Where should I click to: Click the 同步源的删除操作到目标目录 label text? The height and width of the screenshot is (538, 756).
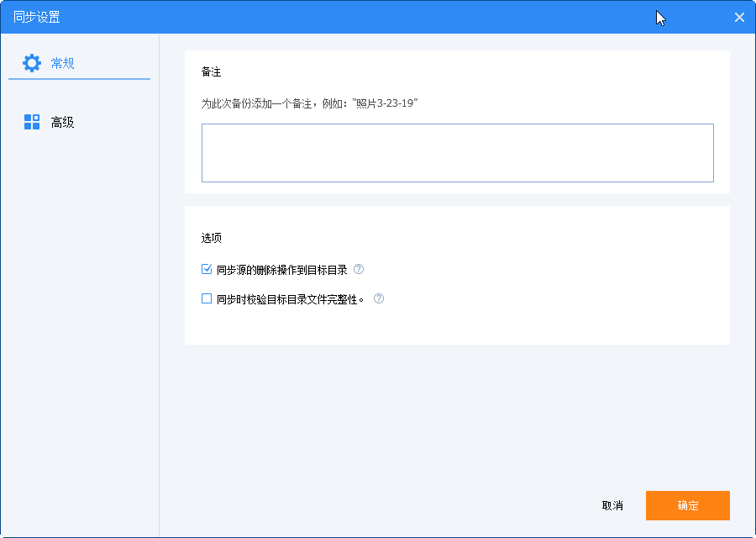pos(281,270)
